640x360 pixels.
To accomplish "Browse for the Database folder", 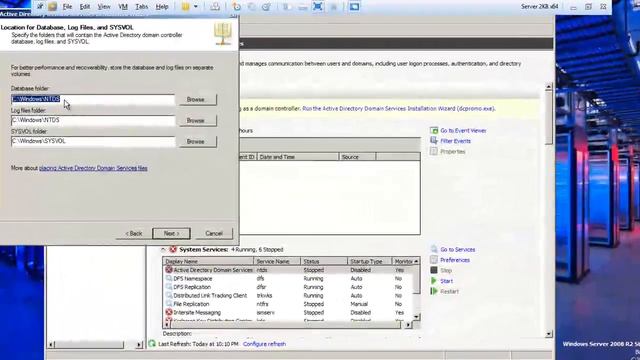I will (198, 100).
